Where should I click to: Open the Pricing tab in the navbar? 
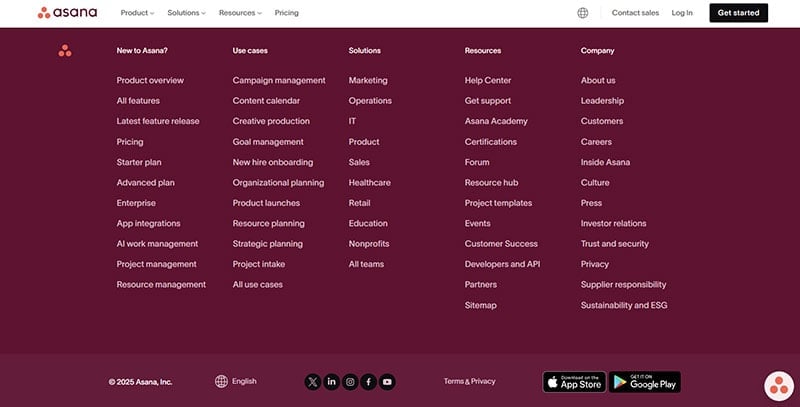(286, 13)
